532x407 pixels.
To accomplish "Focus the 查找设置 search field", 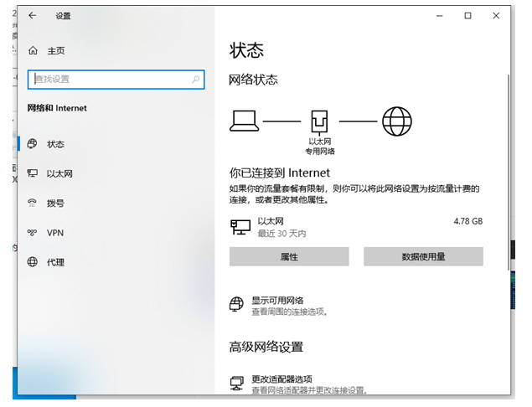I will [116, 80].
